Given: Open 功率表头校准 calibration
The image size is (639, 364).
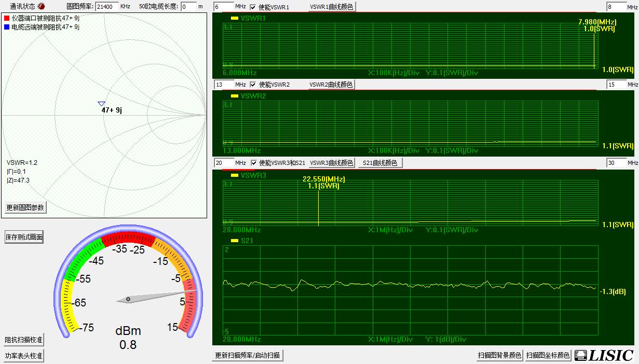Looking at the screenshot, I should pyautogui.click(x=24, y=356).
